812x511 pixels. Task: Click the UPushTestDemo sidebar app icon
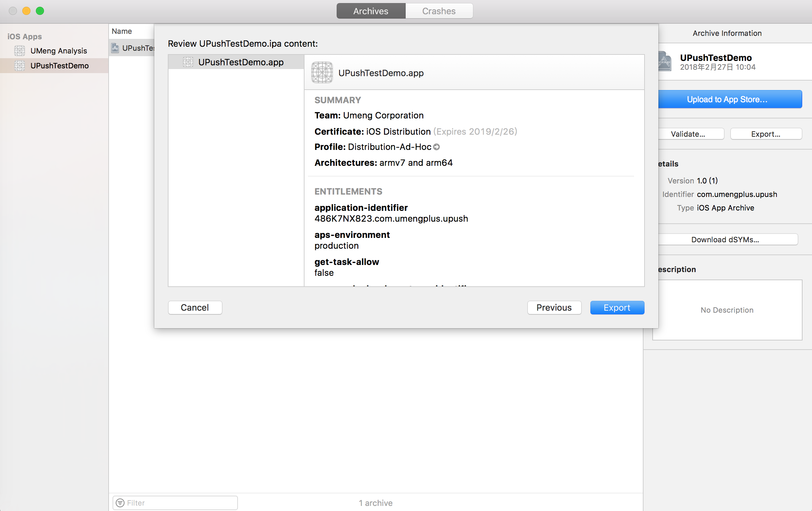tap(20, 66)
